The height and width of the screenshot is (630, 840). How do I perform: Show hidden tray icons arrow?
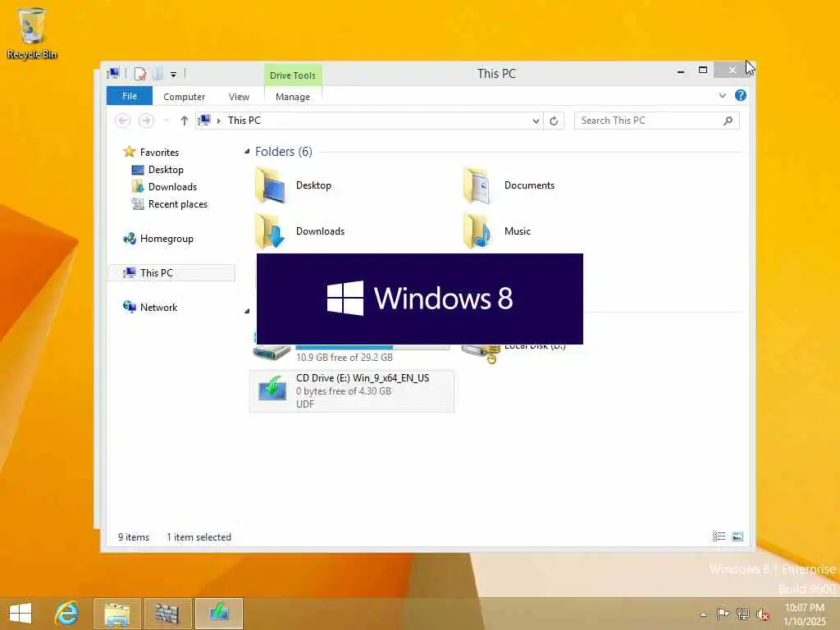(703, 614)
